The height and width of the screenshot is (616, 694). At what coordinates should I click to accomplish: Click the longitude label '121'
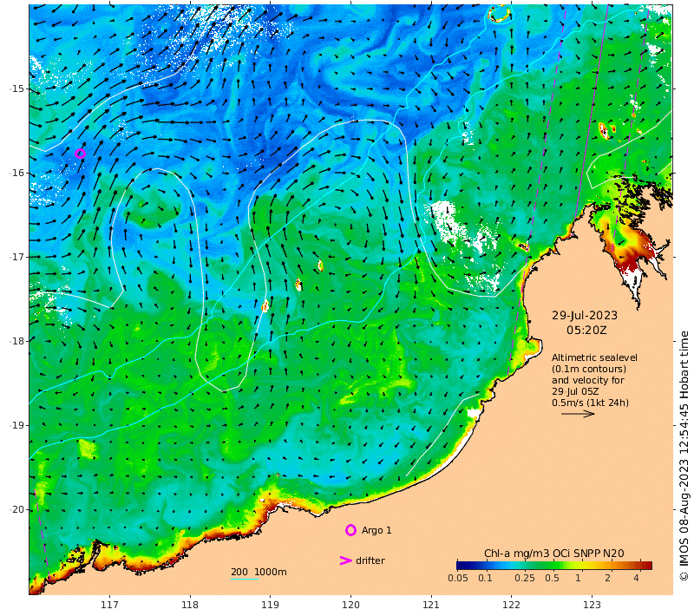click(430, 605)
